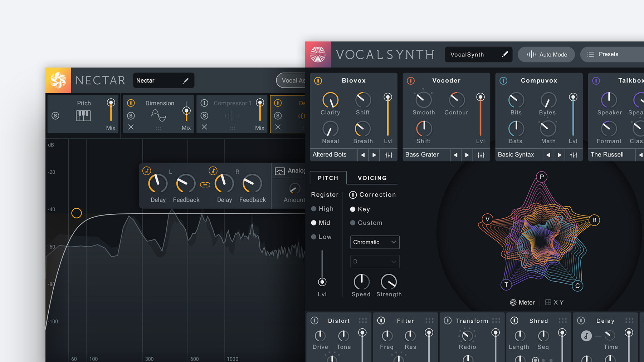Open the Presets browser in VocalSynth
The image size is (644, 362).
[612, 55]
